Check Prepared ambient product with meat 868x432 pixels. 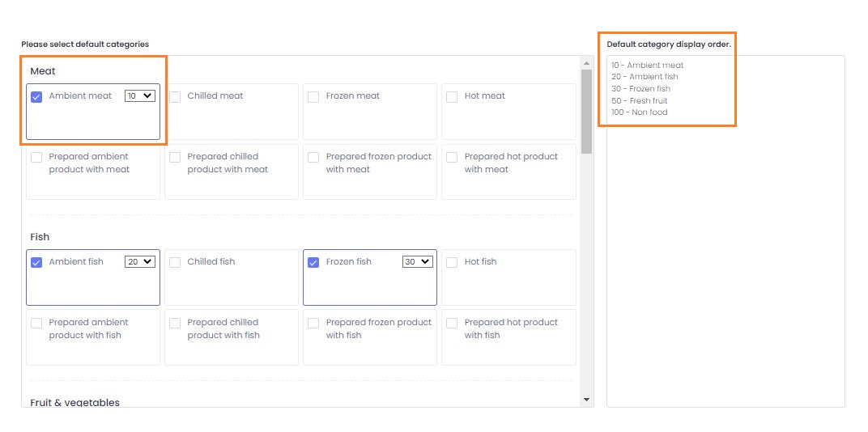click(x=36, y=158)
